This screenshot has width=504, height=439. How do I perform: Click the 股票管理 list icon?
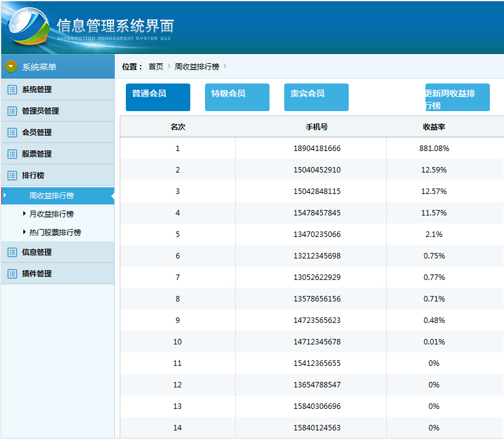12,154
